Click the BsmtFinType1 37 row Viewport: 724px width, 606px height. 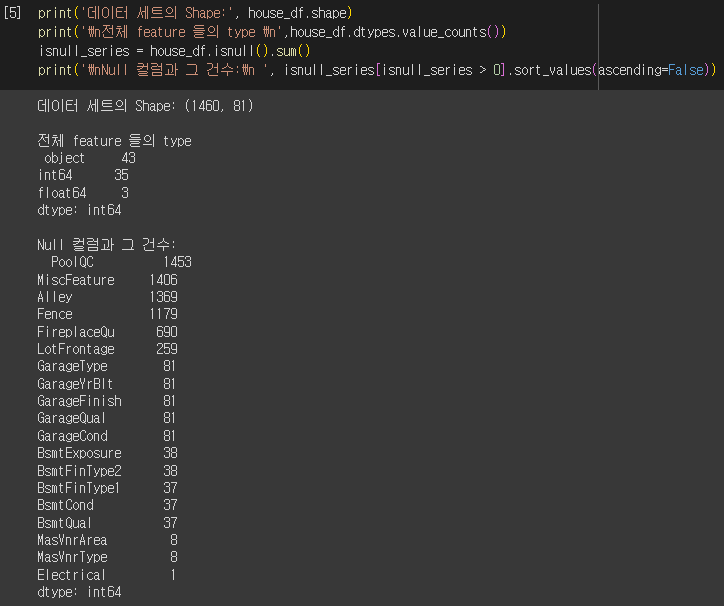pyautogui.click(x=108, y=488)
